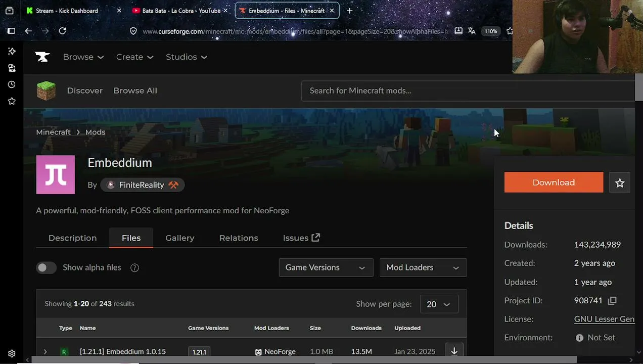Click the Mods breadcrumb link
Viewport: 643px width, 364px height.
(95, 132)
